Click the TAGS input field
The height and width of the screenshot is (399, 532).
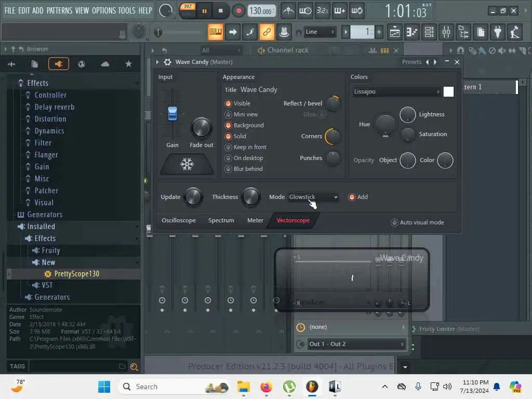tap(78, 366)
